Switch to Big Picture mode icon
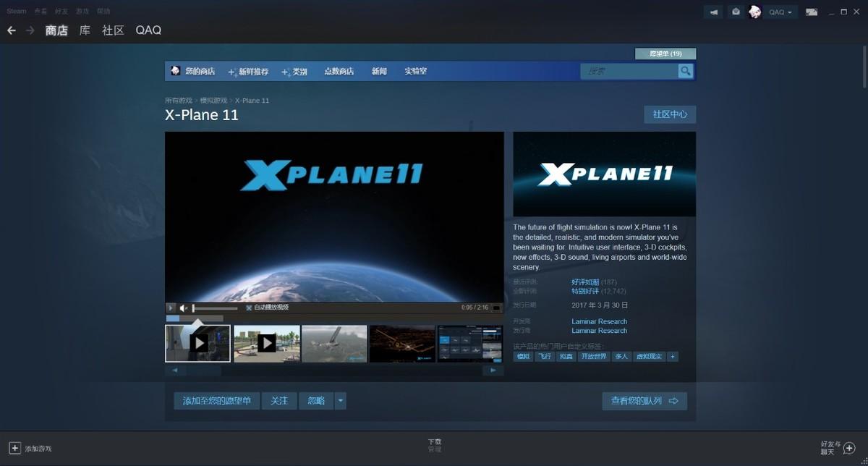Screen dimensions: 868x466 [812, 12]
